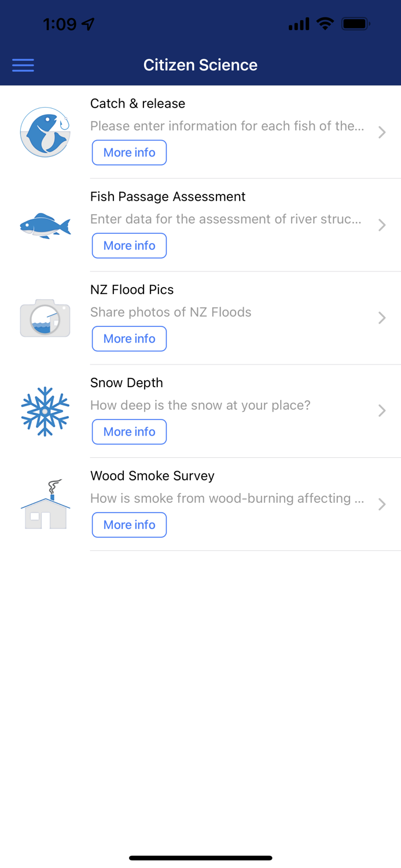Viewport: 401px width, 868px height.
Task: Select the Snow Depth snowflake icon
Action: (x=45, y=411)
